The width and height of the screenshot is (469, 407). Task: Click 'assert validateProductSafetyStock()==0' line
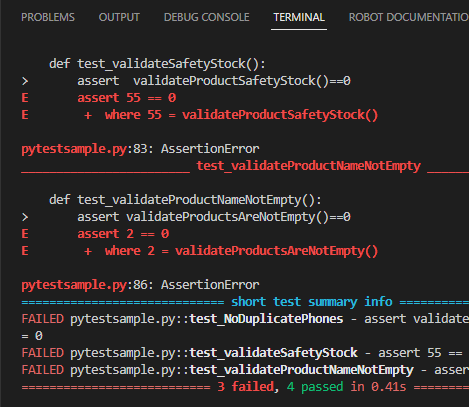pyautogui.click(x=214, y=81)
